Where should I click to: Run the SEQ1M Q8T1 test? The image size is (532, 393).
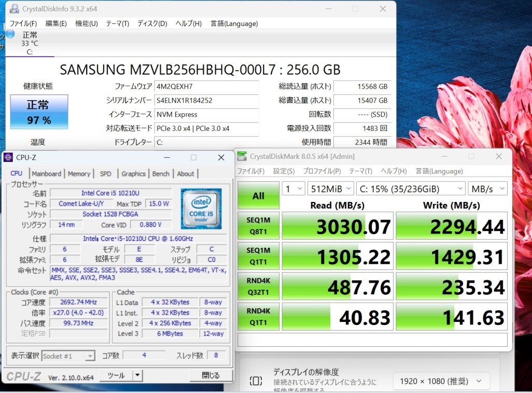(259, 226)
